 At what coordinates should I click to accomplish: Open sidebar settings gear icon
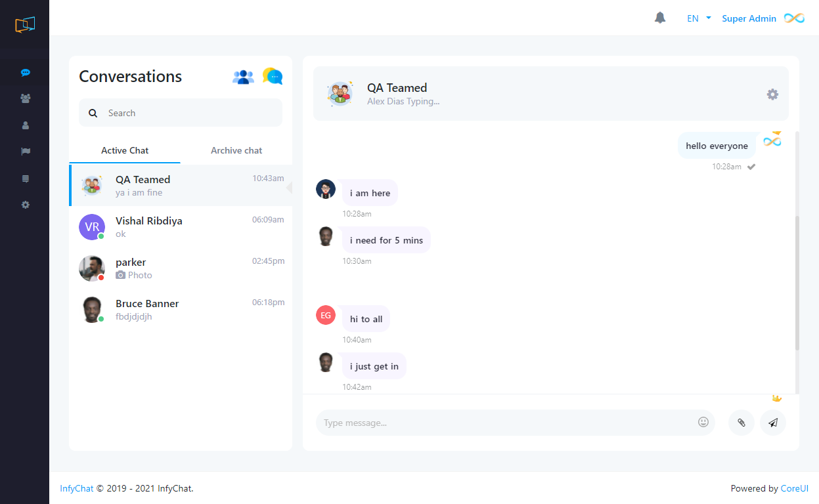[25, 205]
